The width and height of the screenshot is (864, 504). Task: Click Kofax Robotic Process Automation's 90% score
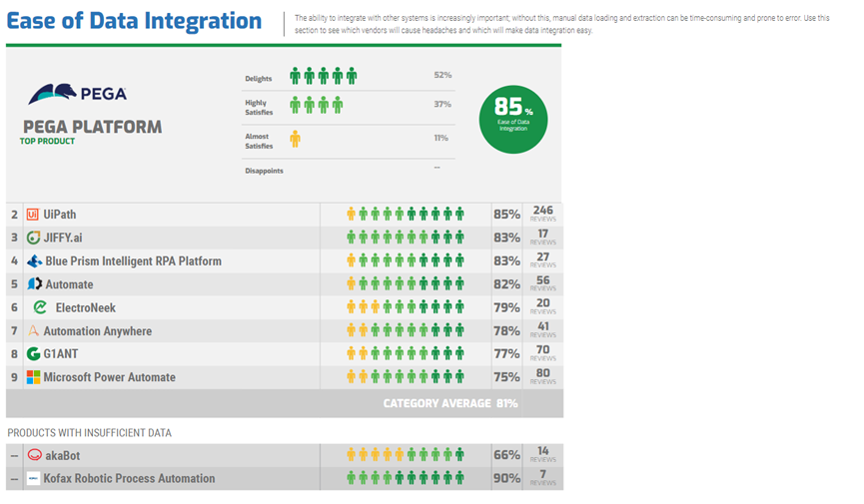coord(506,478)
